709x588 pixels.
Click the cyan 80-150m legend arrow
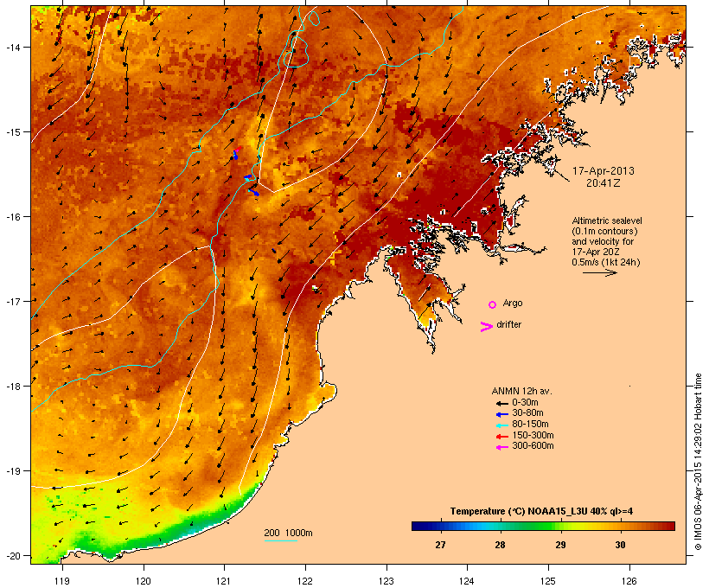[x=501, y=425]
